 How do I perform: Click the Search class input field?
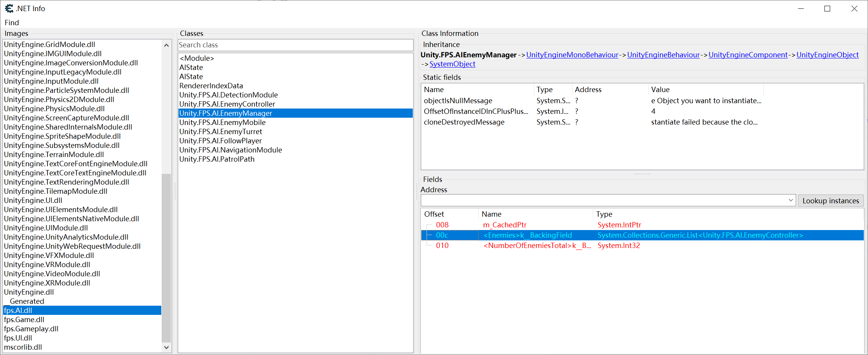(x=295, y=45)
